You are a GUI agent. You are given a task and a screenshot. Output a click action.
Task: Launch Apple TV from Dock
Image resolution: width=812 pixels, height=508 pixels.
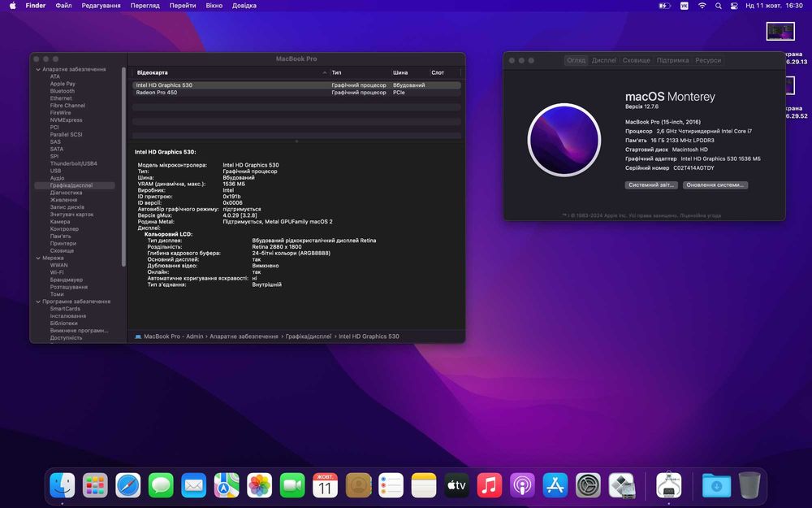click(456, 486)
